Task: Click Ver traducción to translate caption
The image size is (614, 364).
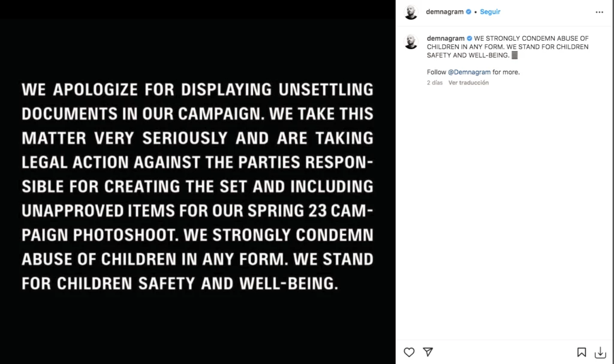Action: click(x=468, y=83)
